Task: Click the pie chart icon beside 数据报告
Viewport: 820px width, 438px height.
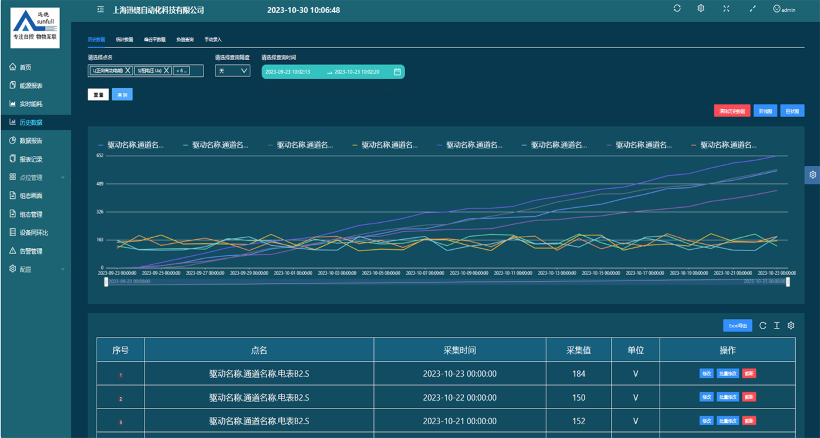Action: pos(13,140)
